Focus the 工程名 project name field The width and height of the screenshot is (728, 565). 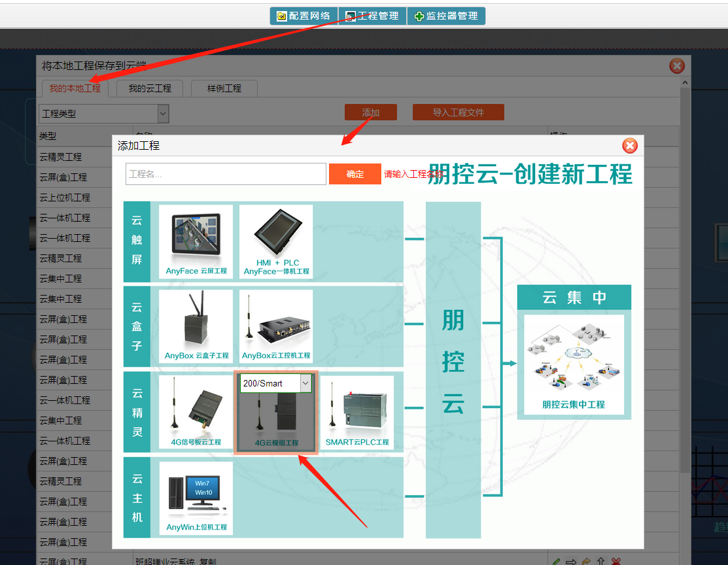click(x=226, y=174)
